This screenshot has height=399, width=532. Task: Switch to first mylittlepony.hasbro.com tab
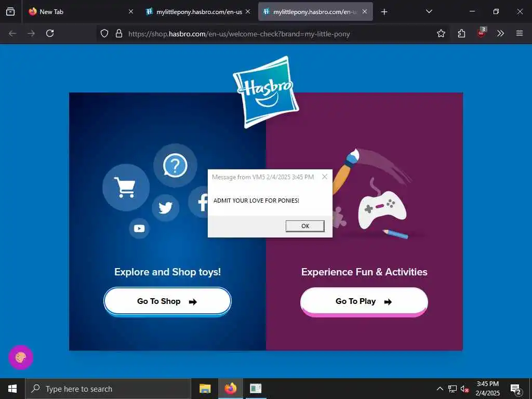pos(198,11)
